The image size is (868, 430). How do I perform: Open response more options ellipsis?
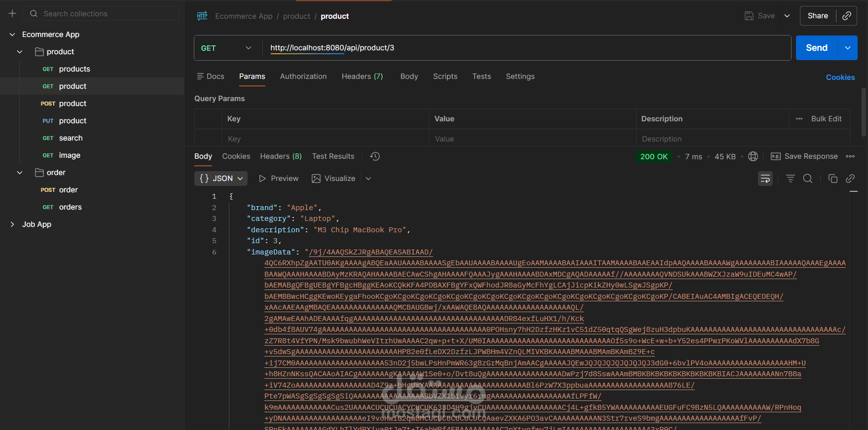tap(850, 156)
